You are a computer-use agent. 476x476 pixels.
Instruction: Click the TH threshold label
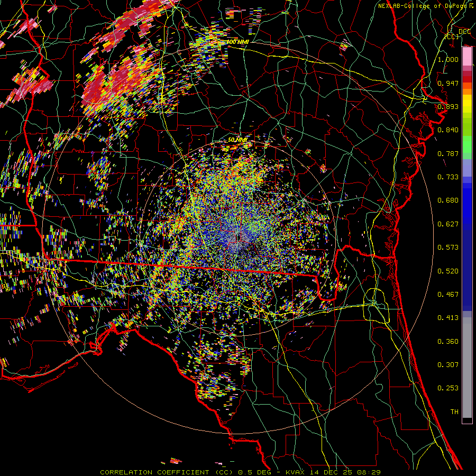pyautogui.click(x=454, y=411)
